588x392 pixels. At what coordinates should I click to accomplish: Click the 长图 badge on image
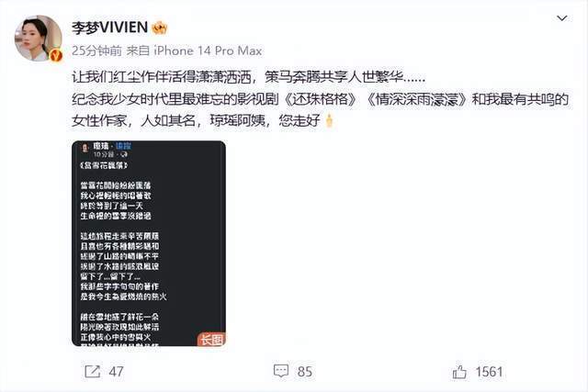pos(211,339)
